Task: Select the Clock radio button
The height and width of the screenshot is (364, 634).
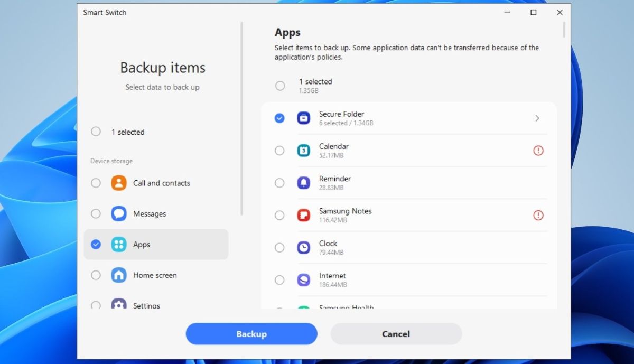Action: [x=279, y=247]
